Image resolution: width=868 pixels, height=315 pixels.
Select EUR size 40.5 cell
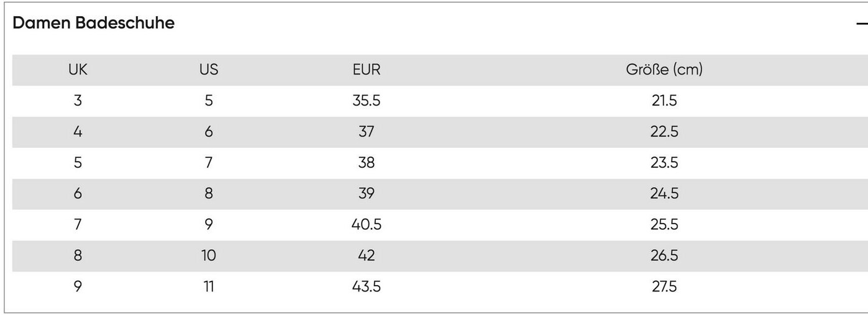pos(366,225)
